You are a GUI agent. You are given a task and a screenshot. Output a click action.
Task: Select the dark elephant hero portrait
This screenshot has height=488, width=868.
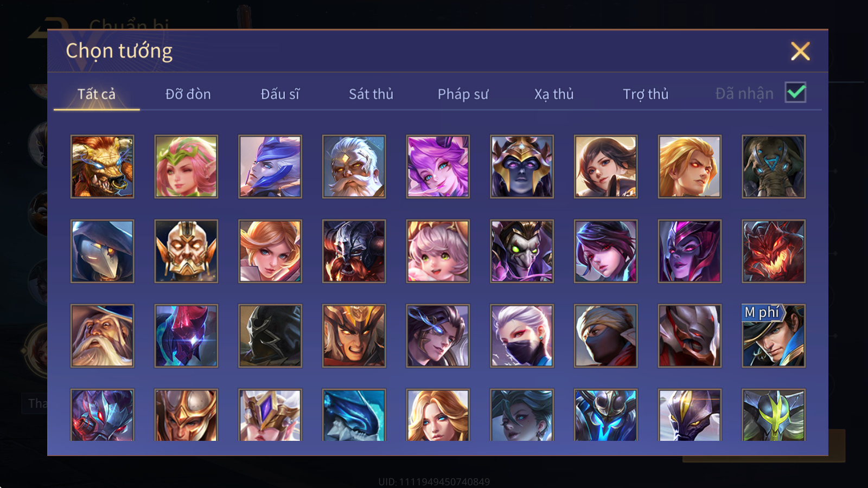774,166
